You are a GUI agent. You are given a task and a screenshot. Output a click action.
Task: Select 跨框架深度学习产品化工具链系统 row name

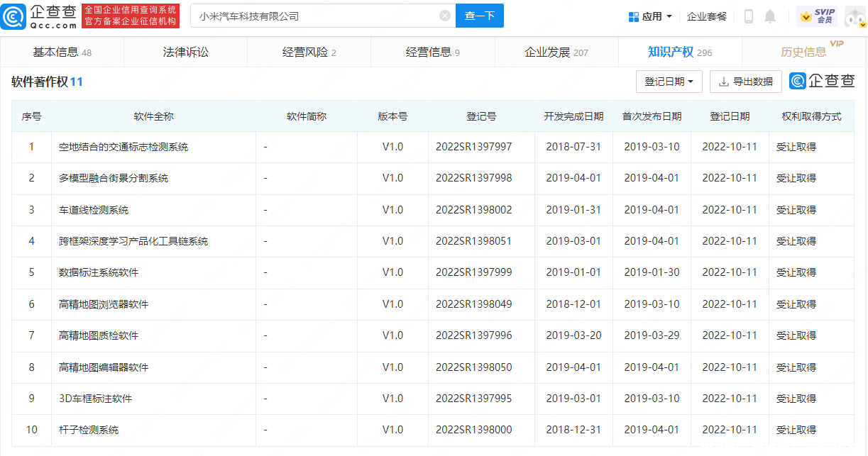click(133, 241)
